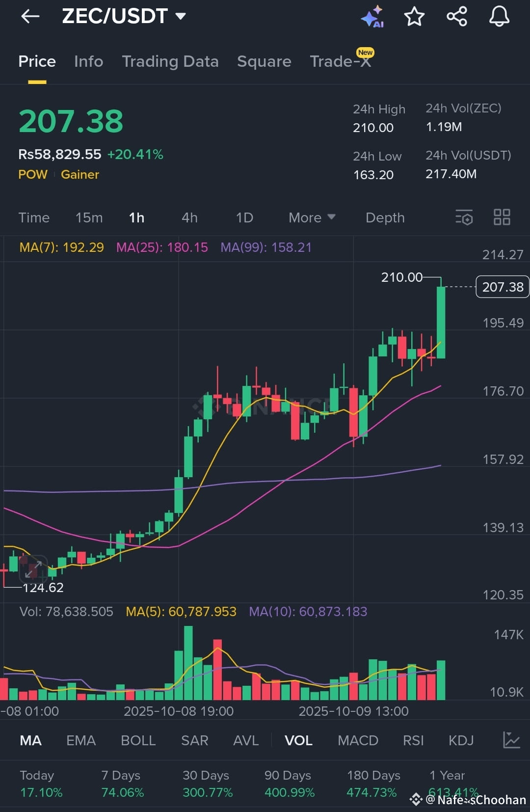Open the chart grid layout icon
This screenshot has height=812, width=530.
502,217
